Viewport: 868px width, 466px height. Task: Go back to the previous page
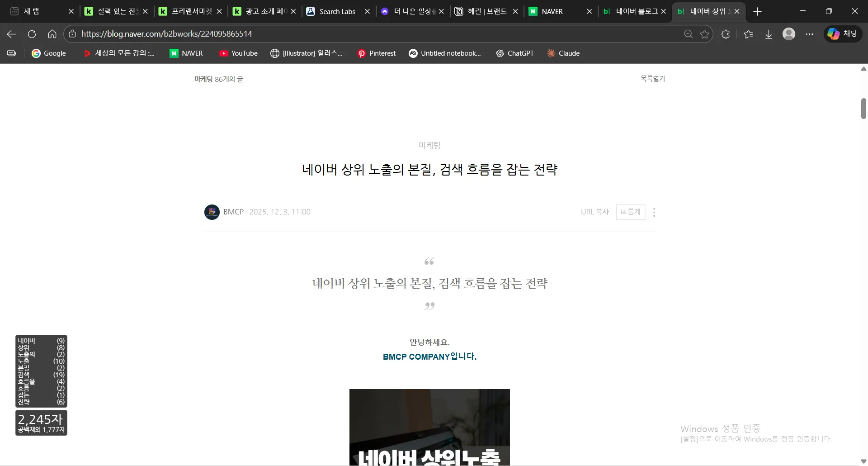click(11, 34)
